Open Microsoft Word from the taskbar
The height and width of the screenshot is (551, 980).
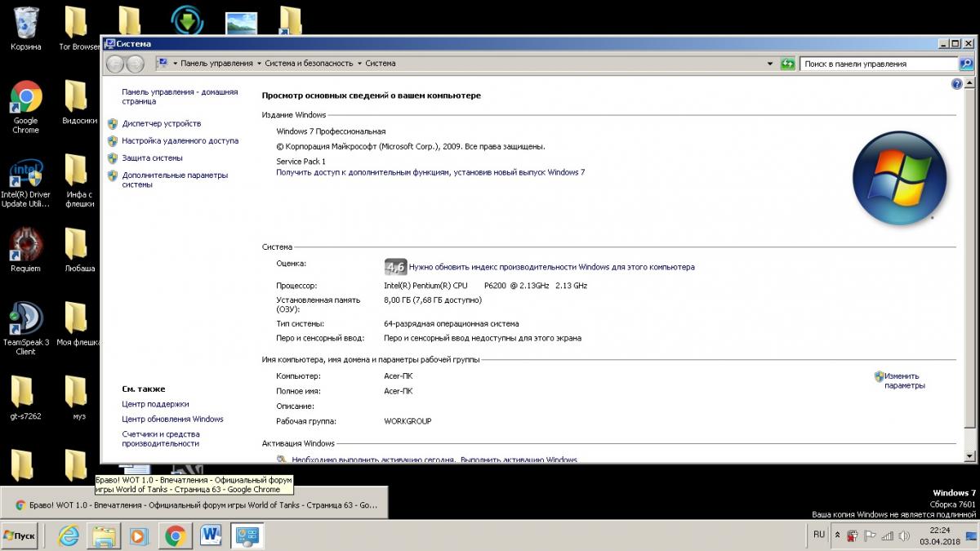[x=211, y=535]
